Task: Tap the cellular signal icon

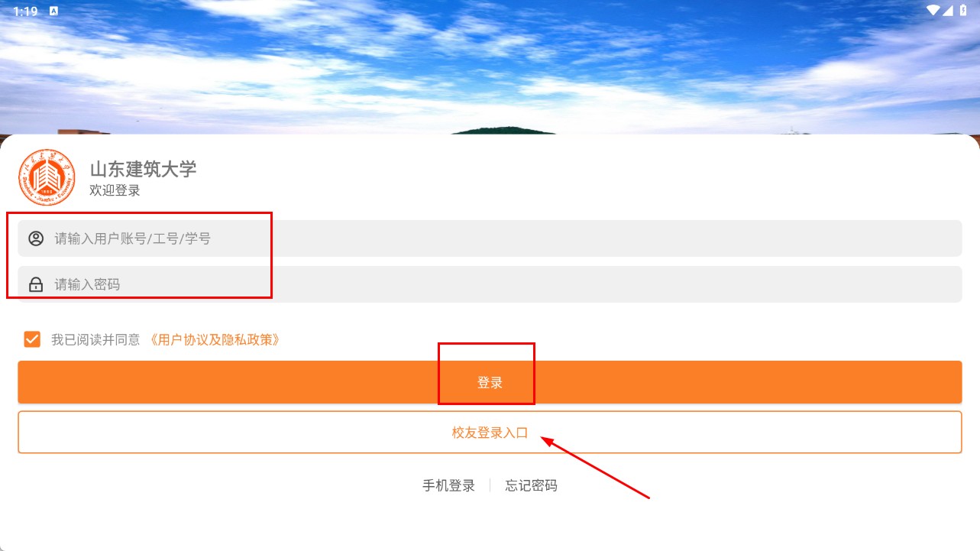Action: [948, 11]
